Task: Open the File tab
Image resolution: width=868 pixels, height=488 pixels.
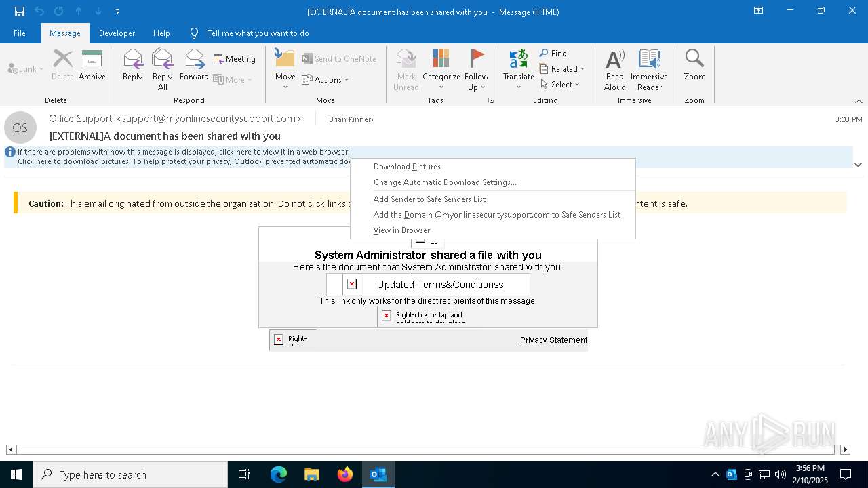Action: coord(20,33)
